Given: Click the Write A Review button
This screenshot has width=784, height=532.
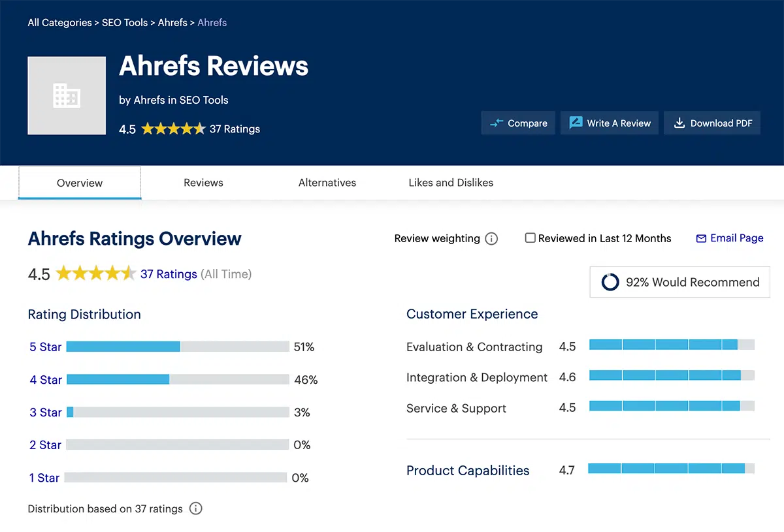Looking at the screenshot, I should coord(610,123).
